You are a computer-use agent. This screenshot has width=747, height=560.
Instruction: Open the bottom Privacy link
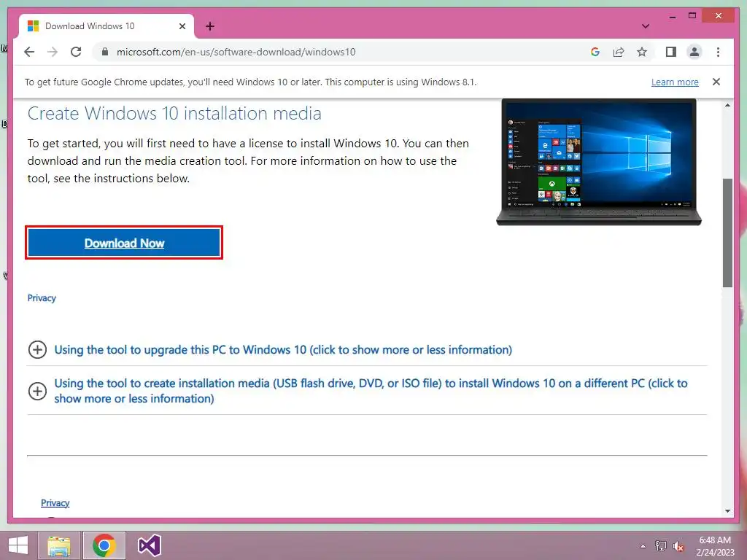(55, 503)
